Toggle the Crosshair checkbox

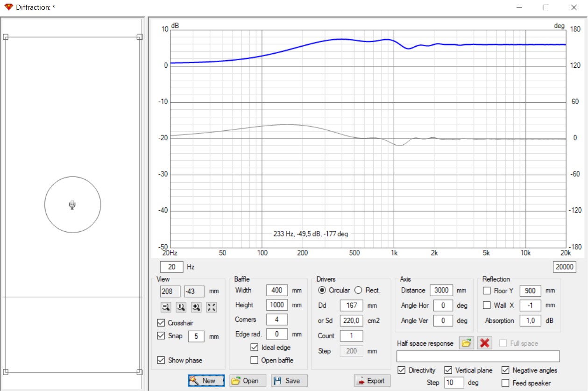click(x=161, y=323)
